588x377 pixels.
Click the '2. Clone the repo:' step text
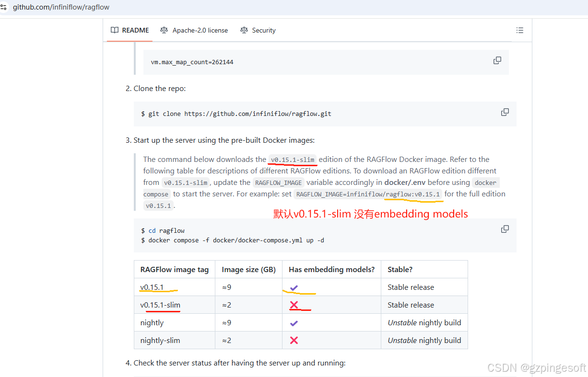pos(155,88)
